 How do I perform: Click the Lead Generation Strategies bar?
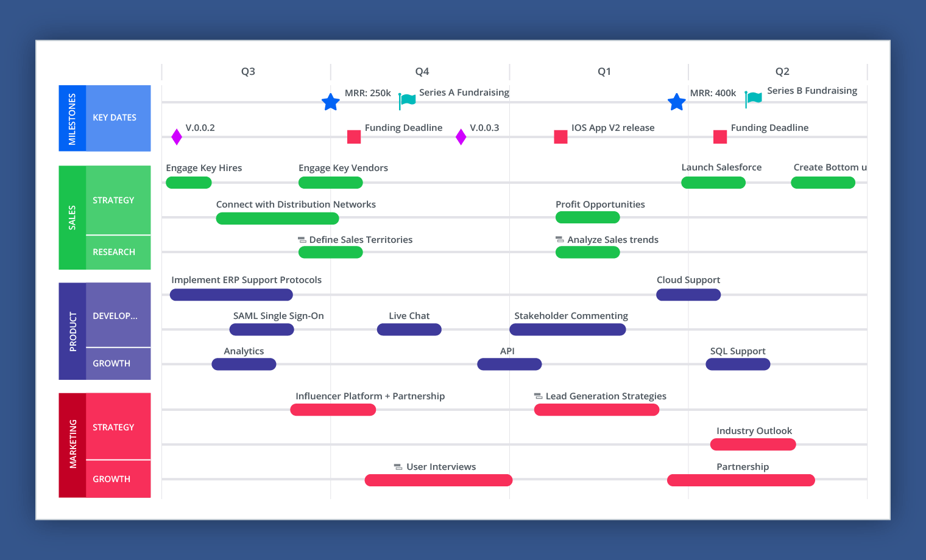pyautogui.click(x=597, y=410)
